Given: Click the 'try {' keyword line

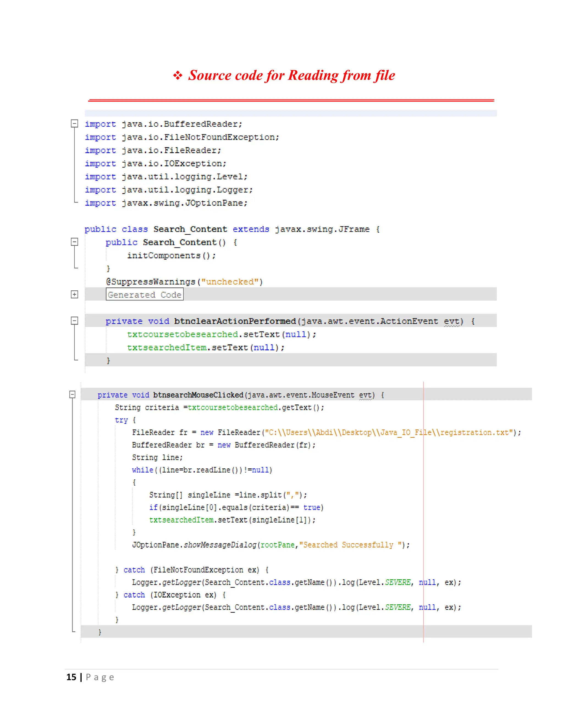Looking at the screenshot, I should click(125, 420).
